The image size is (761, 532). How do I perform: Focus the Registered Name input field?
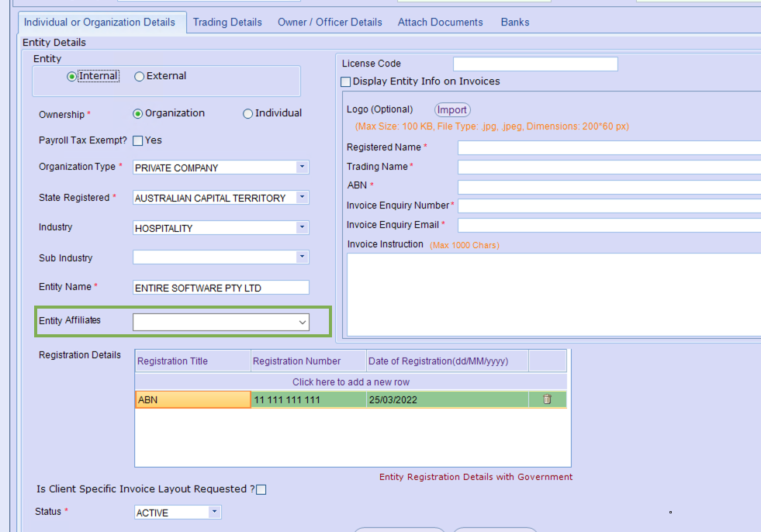pos(609,148)
